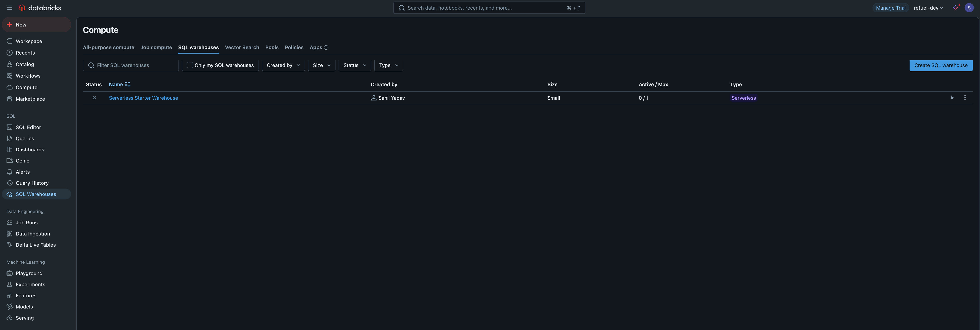Open the Marketplace sidebar item
Viewport: 980px width, 330px height.
pos(31,99)
